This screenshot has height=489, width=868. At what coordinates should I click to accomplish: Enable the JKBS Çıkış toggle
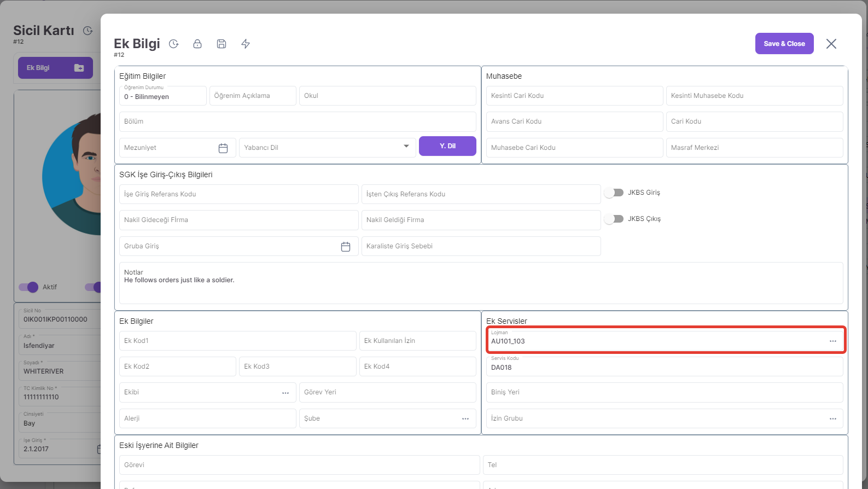pos(614,219)
